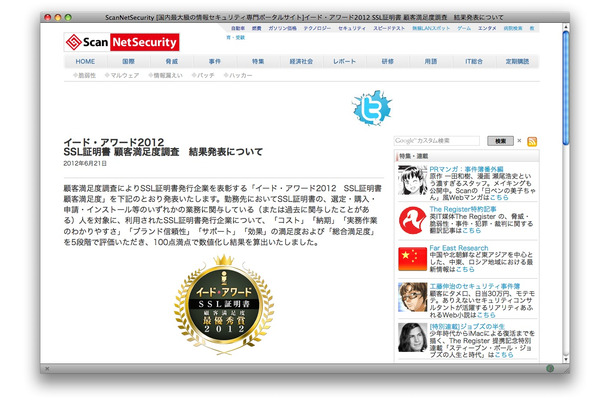Click the セキュリティ top link
Viewport: 610px width, 400px height.
click(352, 28)
